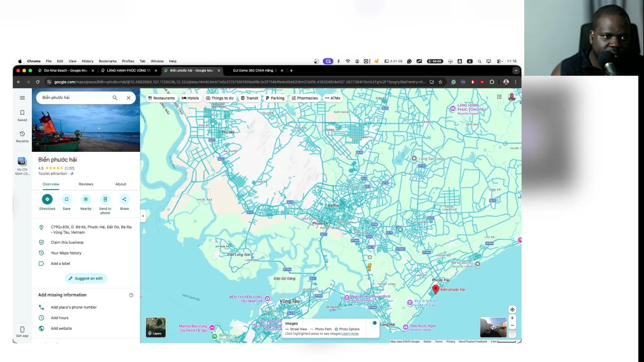Go back in browser
Image resolution: width=644 pixels, height=362 pixels.
tap(19, 82)
